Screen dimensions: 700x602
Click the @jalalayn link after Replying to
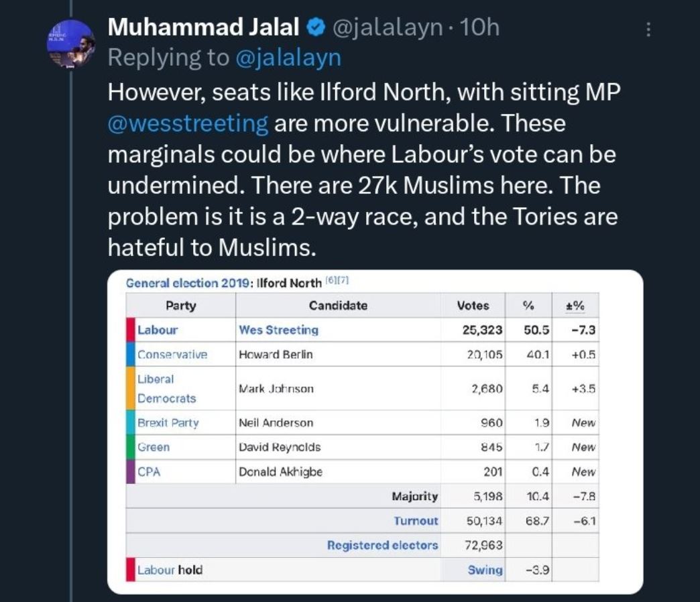point(288,58)
